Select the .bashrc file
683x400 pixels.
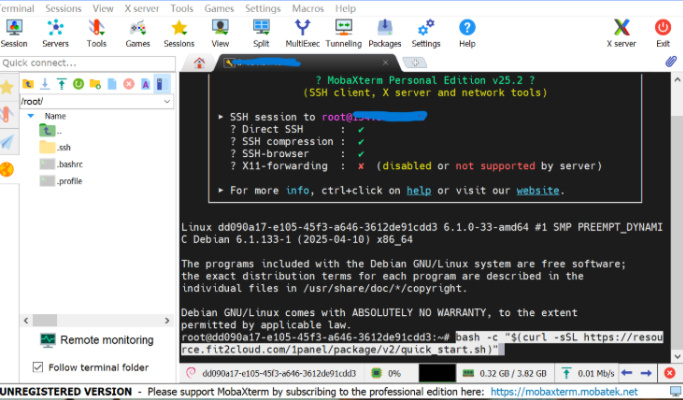click(x=61, y=164)
